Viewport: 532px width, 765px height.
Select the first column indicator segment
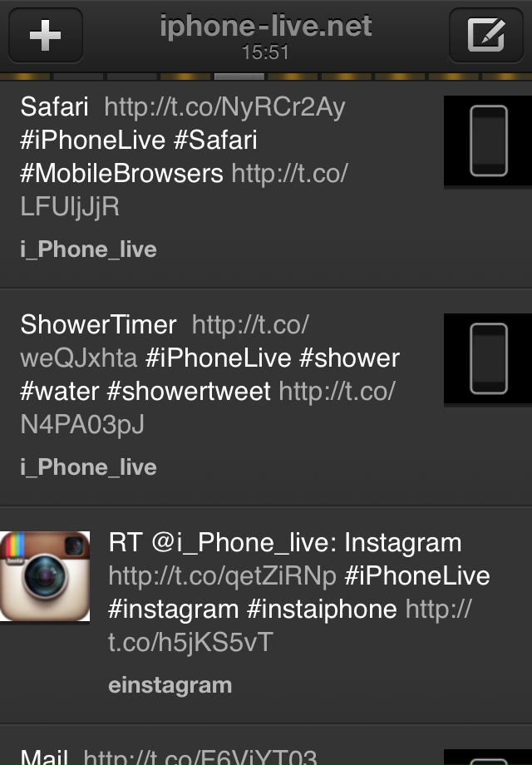(23, 76)
